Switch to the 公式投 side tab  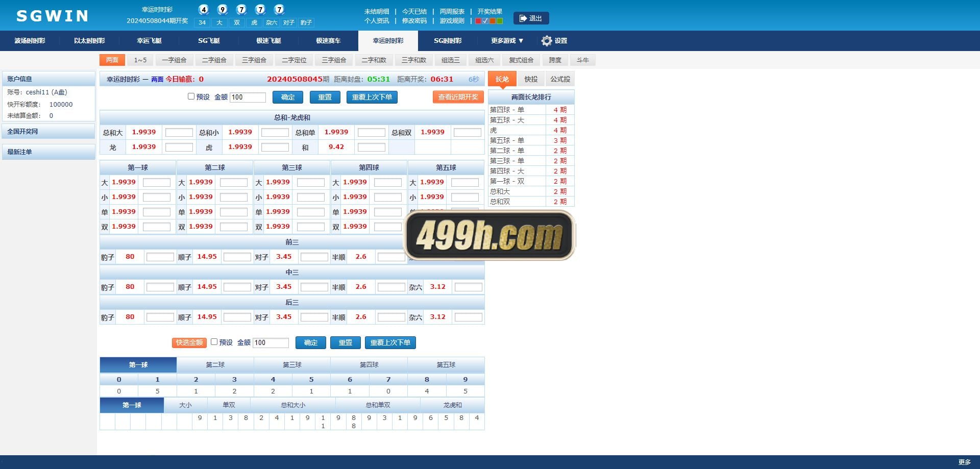pos(560,79)
